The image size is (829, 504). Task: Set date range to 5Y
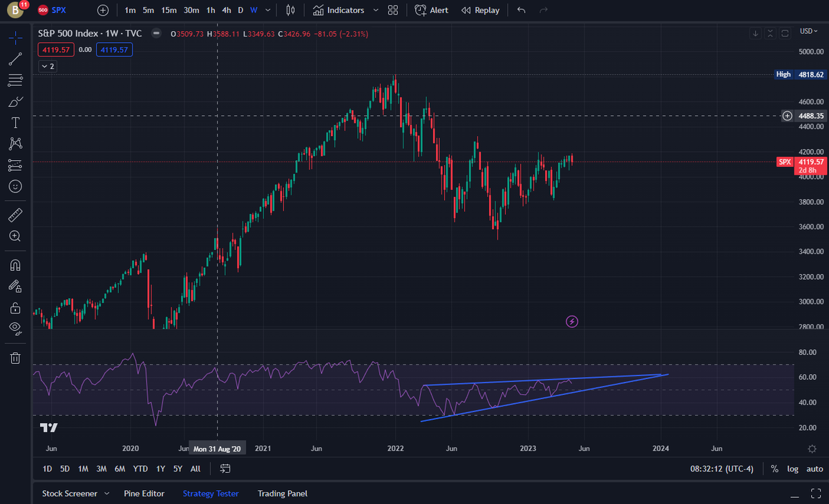(x=178, y=469)
